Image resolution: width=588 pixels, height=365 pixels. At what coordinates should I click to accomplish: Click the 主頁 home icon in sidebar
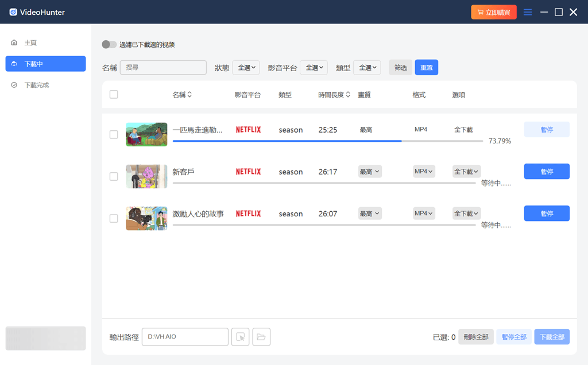[13, 42]
